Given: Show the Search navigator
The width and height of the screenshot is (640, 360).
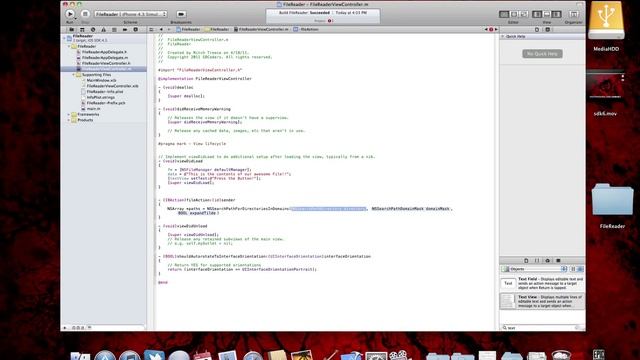Looking at the screenshot, I should coord(93,29).
